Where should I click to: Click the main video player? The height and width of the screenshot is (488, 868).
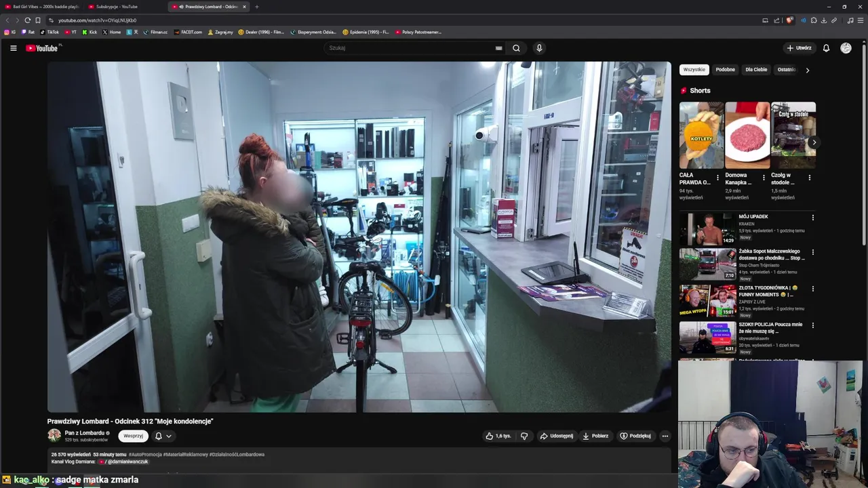359,237
